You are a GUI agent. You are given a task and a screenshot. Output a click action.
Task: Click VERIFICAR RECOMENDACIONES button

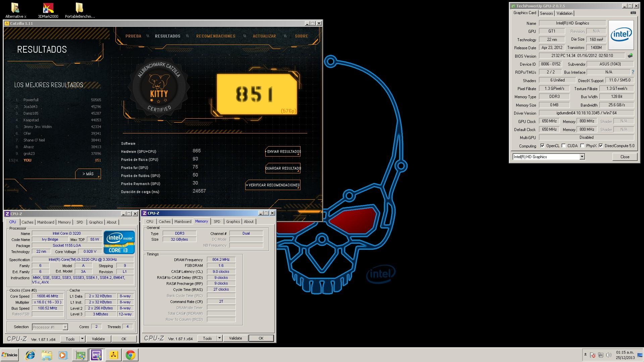click(273, 185)
